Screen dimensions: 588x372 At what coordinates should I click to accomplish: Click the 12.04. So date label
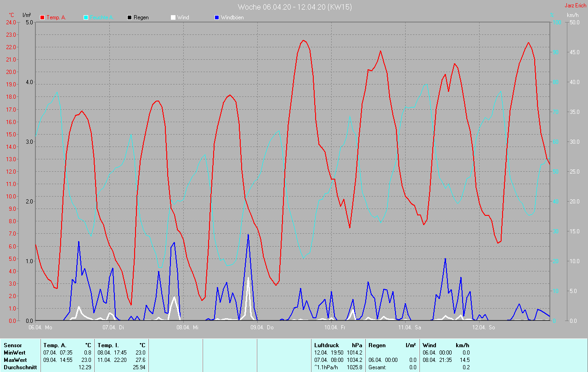pyautogui.click(x=484, y=327)
